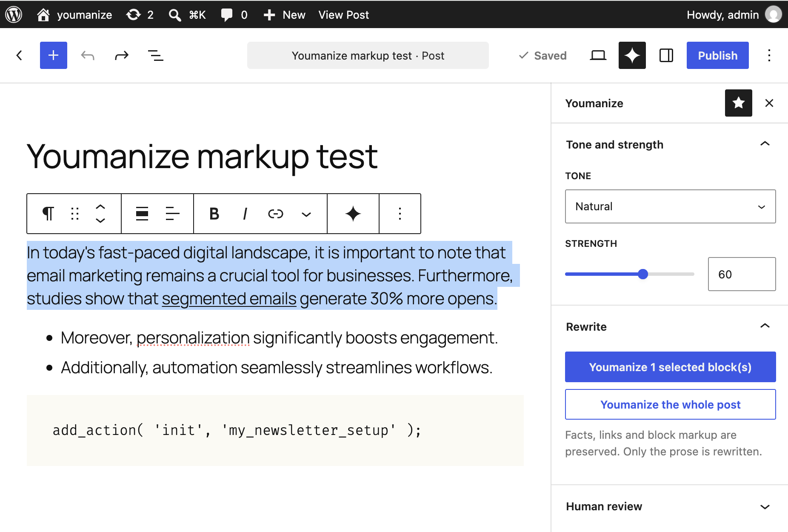Toggle the Youmanize sparkle sidebar button
Viewport: 788px width, 532px height.
[x=632, y=55]
